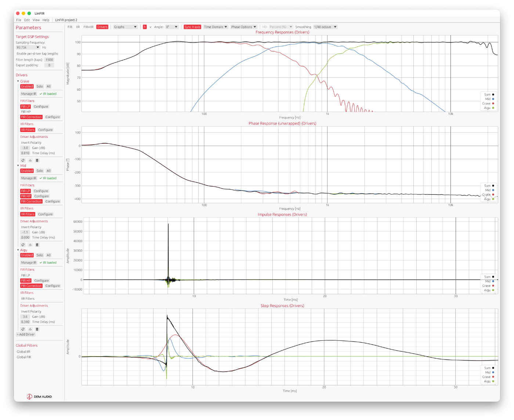Image resolution: width=514 pixels, height=420 pixels.
Task: Click the Add Driver button
Action: point(26,335)
